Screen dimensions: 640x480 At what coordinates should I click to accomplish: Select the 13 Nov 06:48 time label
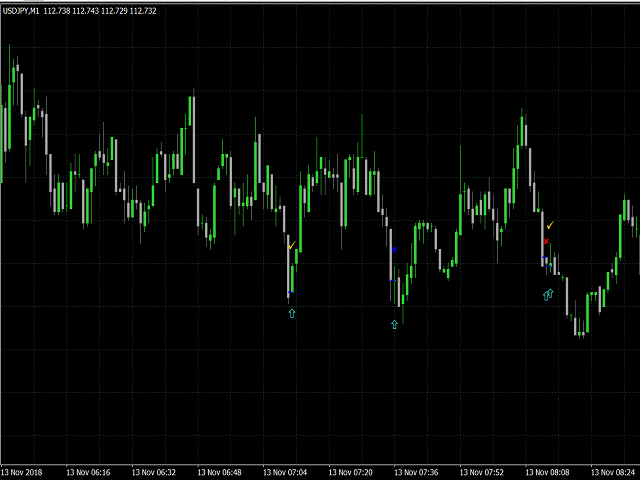[x=219, y=472]
